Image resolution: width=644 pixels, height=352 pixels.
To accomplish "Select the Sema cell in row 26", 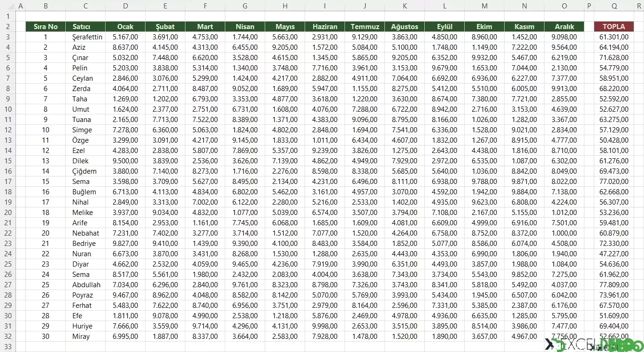I will coord(85,275).
